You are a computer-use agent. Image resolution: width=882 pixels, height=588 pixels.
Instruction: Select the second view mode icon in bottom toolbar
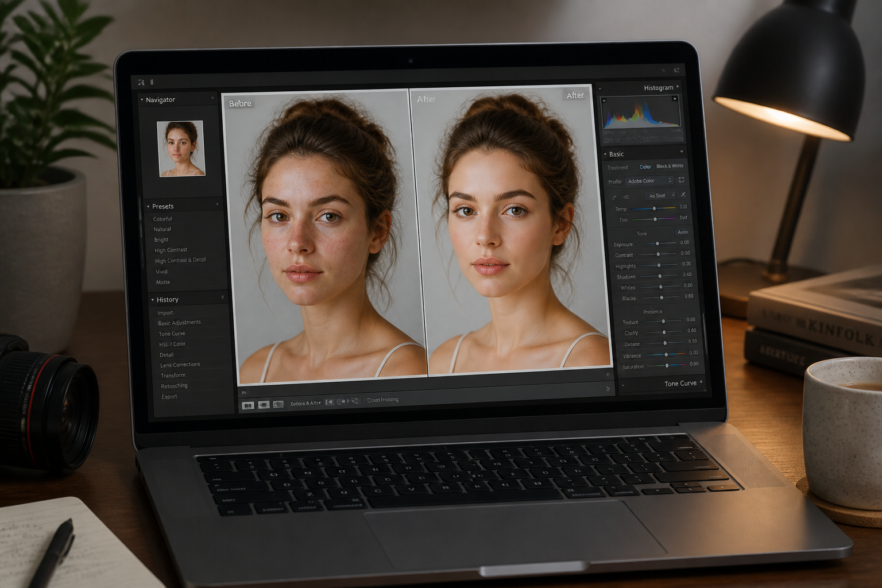point(264,405)
